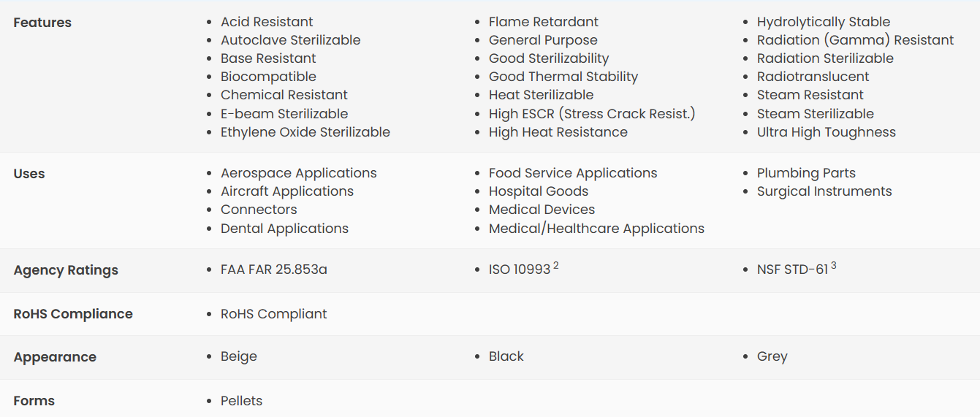Click the Surgical Instruments use
The height and width of the screenshot is (417, 980).
[x=824, y=191]
